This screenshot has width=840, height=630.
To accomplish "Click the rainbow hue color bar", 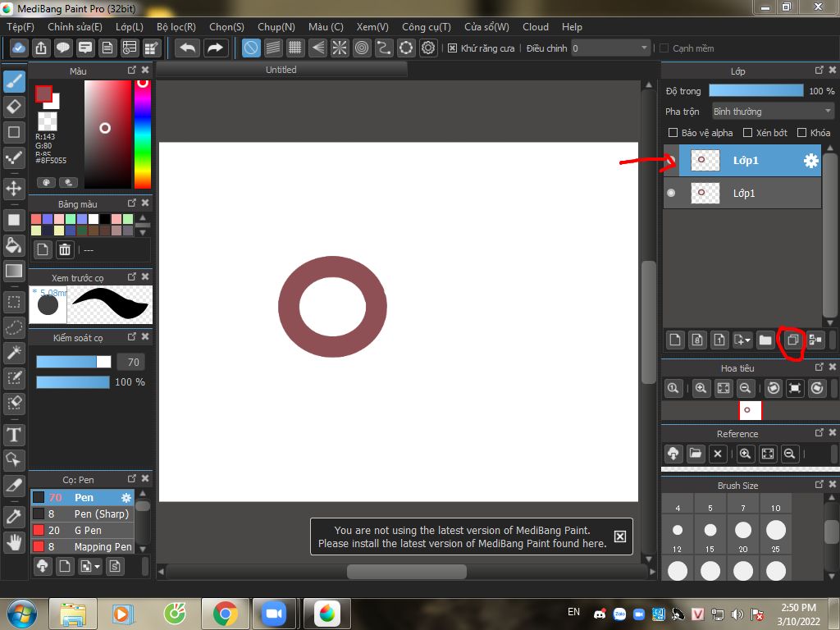I will click(x=143, y=134).
